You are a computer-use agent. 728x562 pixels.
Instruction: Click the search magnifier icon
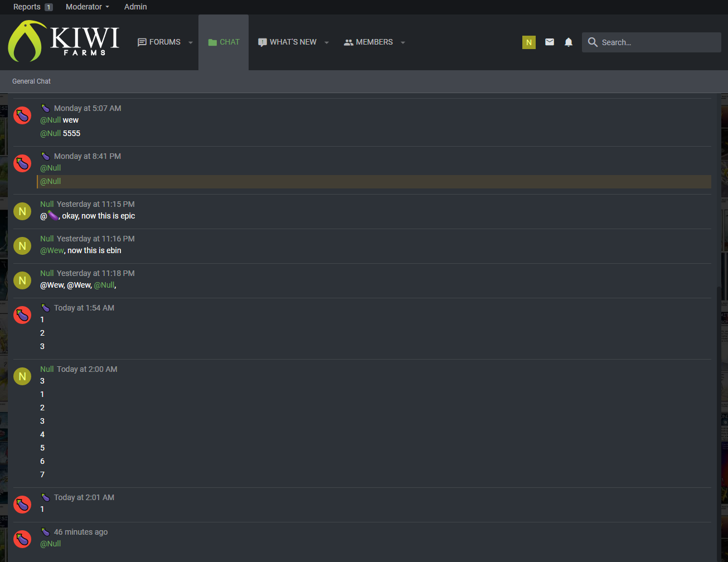pyautogui.click(x=593, y=42)
